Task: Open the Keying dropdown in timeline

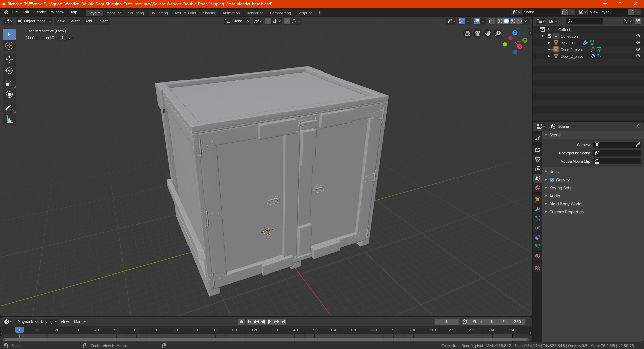Action: [x=49, y=322]
